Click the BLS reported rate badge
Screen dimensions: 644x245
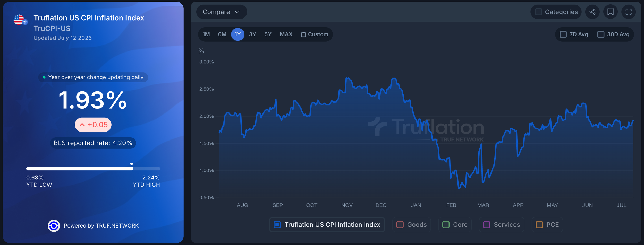(93, 143)
